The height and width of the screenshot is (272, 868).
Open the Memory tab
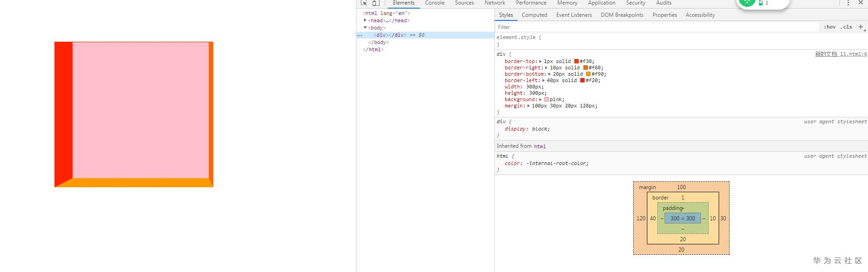(x=567, y=3)
